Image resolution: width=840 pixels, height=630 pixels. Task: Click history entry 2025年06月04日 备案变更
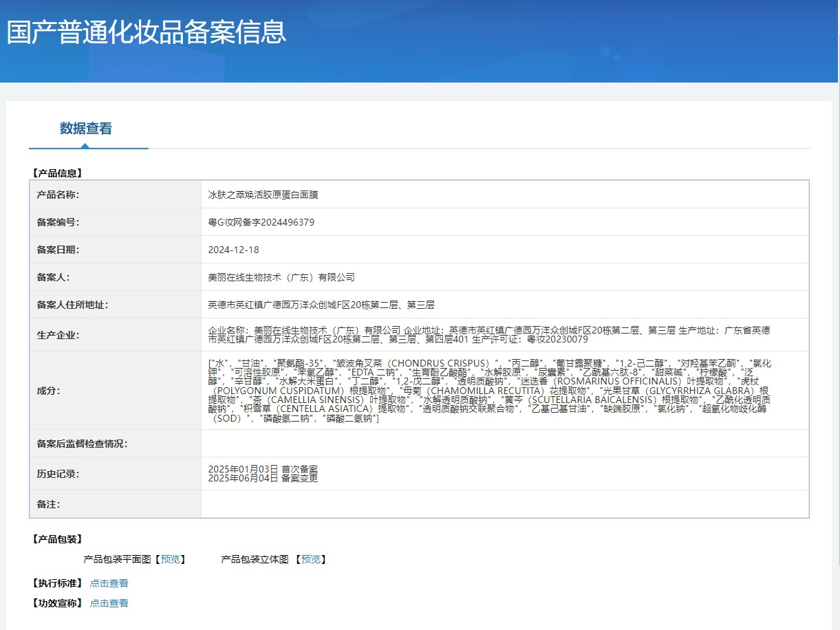pos(263,478)
